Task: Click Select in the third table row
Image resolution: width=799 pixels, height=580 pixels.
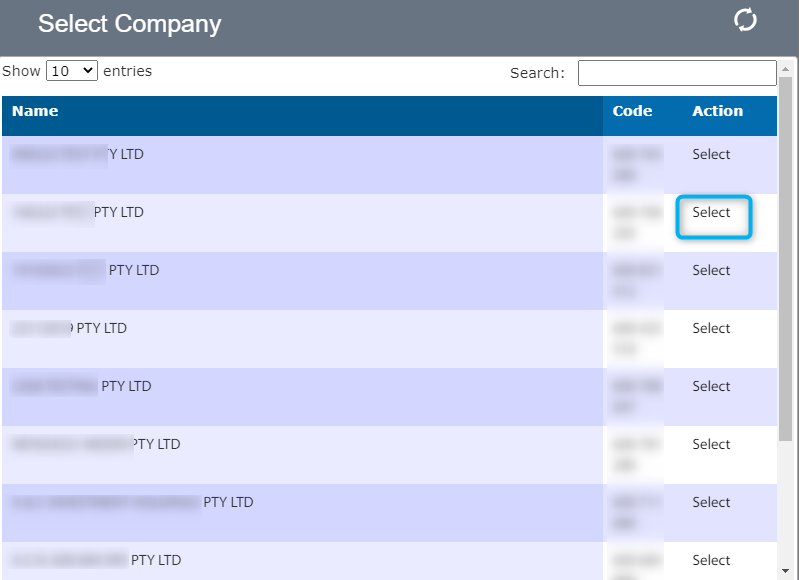Action: click(711, 271)
